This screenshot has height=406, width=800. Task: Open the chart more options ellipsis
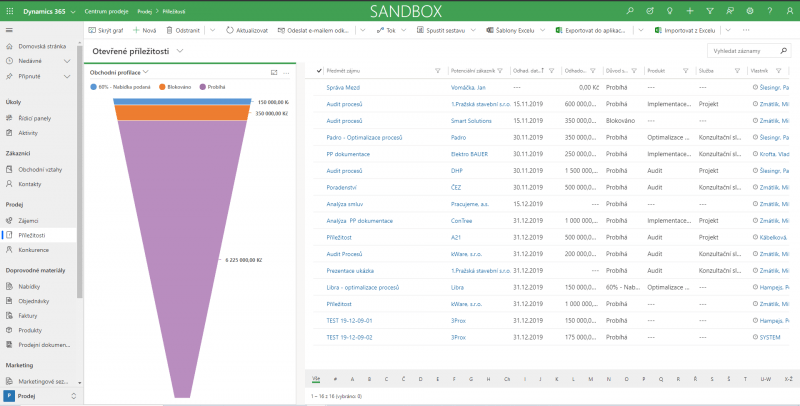286,73
